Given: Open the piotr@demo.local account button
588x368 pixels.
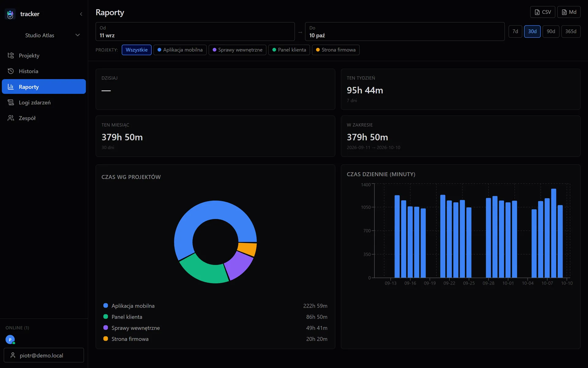Looking at the screenshot, I should 44,355.
